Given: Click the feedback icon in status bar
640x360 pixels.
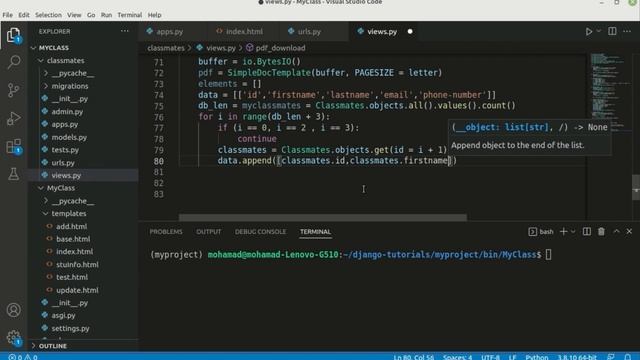Looking at the screenshot, I should coord(611,357).
